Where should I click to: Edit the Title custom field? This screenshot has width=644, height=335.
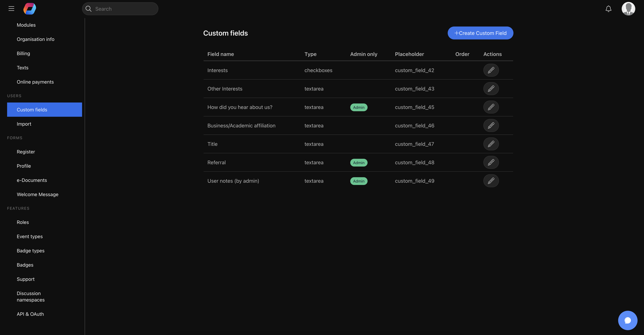pyautogui.click(x=491, y=144)
